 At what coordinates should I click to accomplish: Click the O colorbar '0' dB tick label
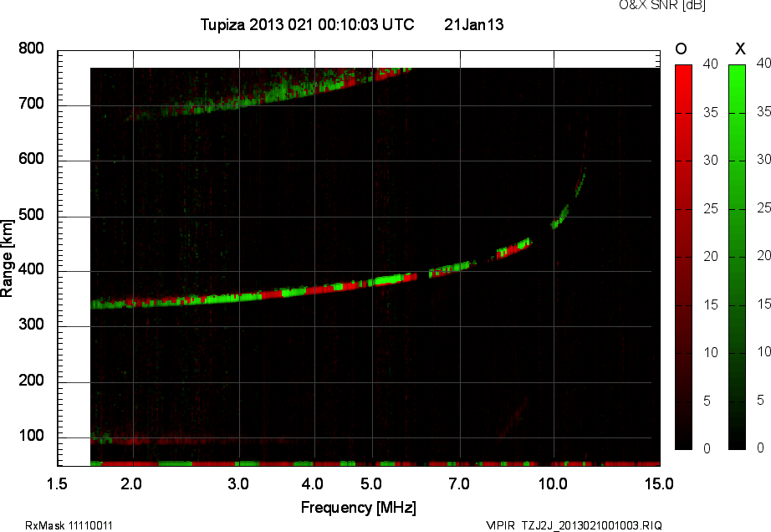(707, 449)
